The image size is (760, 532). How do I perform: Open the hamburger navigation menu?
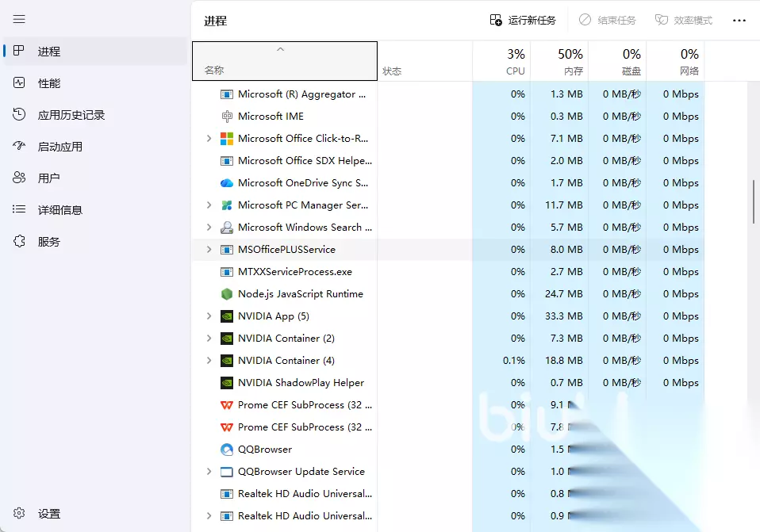[x=19, y=19]
